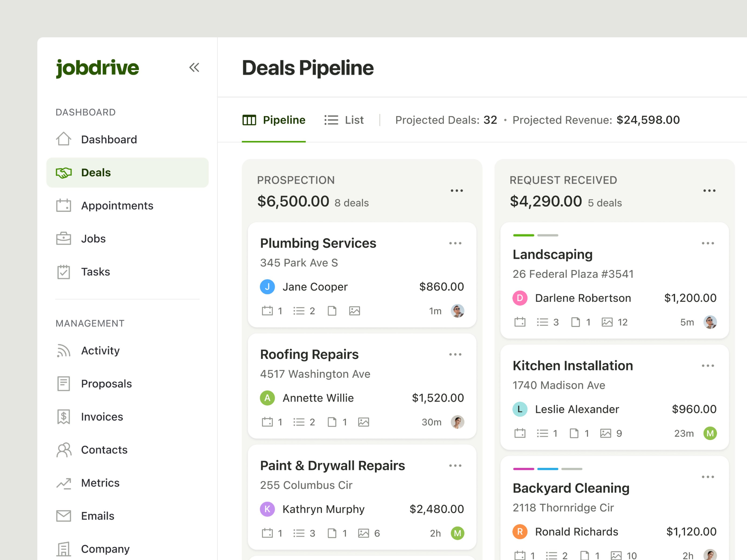The width and height of the screenshot is (747, 560).
Task: Open Roofing Repairs card options
Action: [x=455, y=354]
